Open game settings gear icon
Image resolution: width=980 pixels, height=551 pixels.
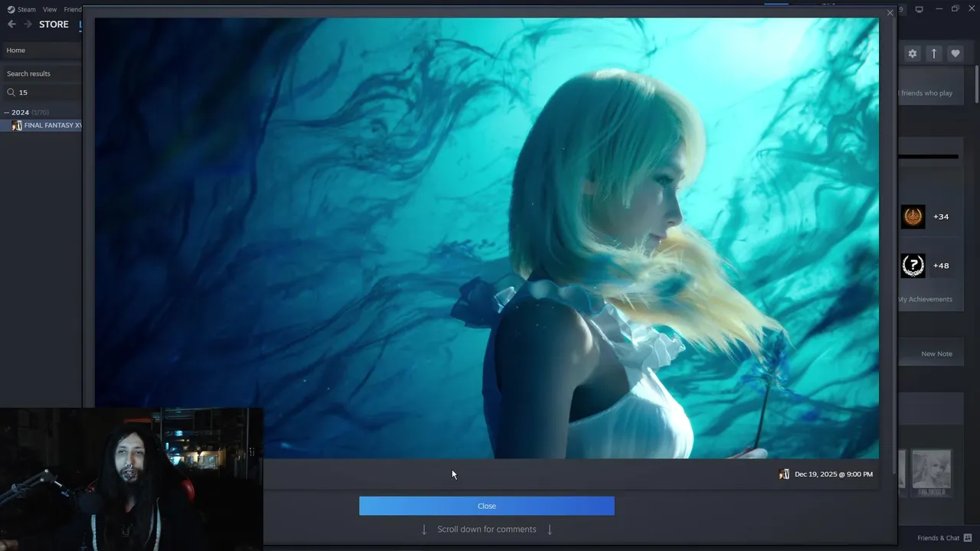click(x=912, y=54)
